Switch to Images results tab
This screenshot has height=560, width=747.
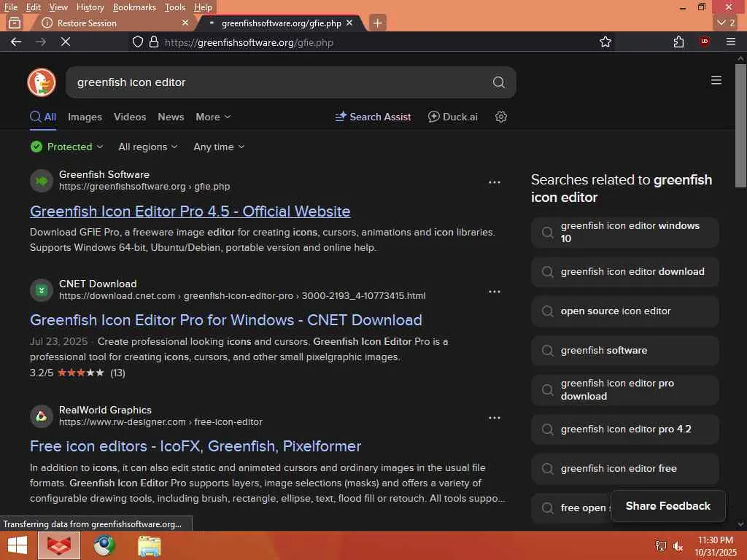click(85, 117)
